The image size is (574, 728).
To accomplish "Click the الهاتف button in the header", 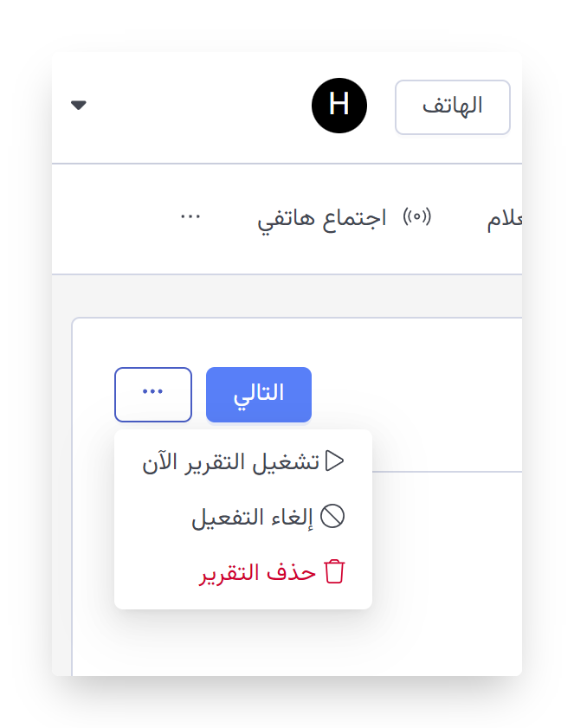I will (x=452, y=107).
